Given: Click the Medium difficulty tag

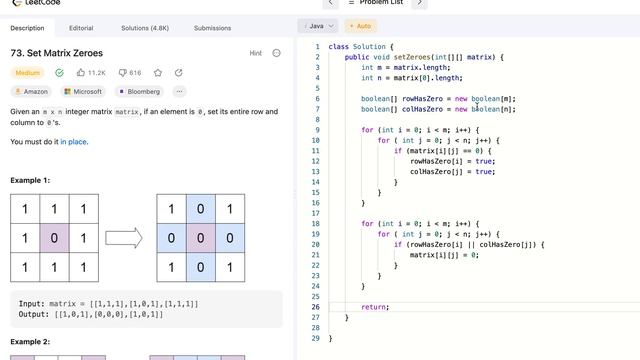Looking at the screenshot, I should click(x=27, y=73).
